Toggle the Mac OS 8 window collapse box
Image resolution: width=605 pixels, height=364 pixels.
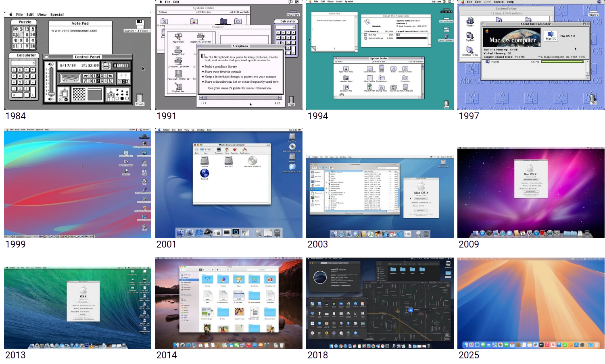click(588, 24)
